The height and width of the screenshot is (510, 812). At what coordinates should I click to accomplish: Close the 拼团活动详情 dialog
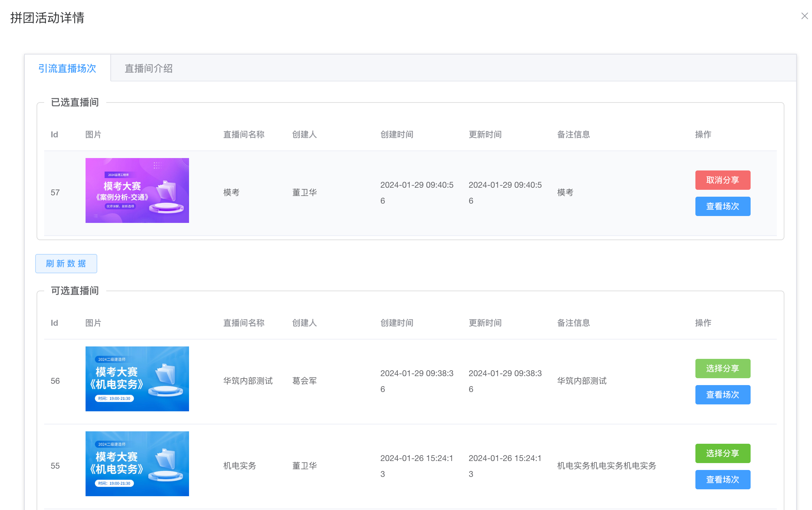click(804, 16)
